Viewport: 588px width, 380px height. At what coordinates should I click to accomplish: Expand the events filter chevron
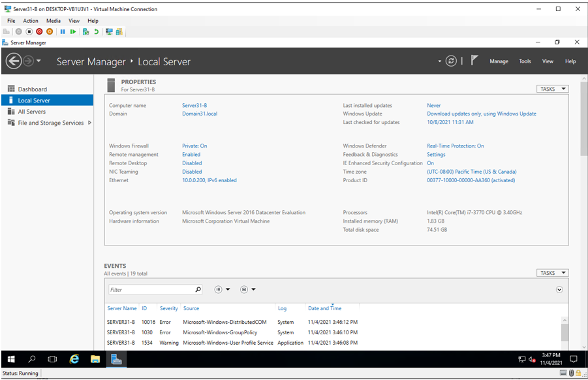coord(559,290)
